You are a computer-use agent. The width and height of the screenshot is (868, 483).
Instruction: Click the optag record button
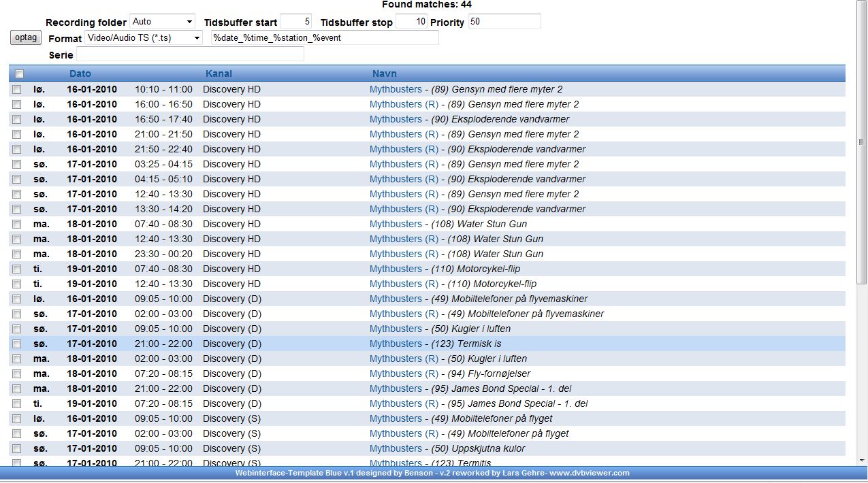[x=27, y=37]
